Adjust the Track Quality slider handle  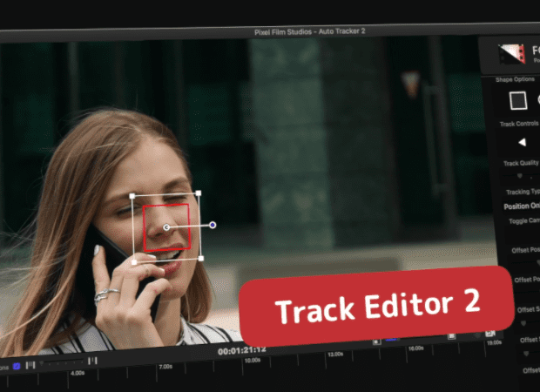pyautogui.click(x=520, y=176)
